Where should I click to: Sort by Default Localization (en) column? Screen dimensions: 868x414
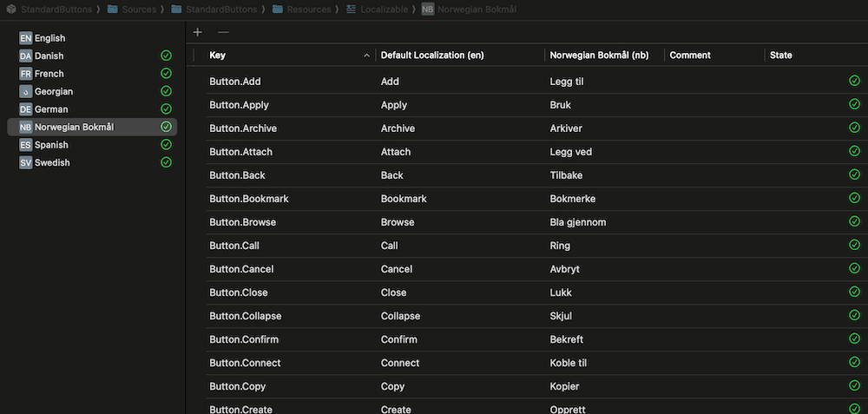[432, 56]
